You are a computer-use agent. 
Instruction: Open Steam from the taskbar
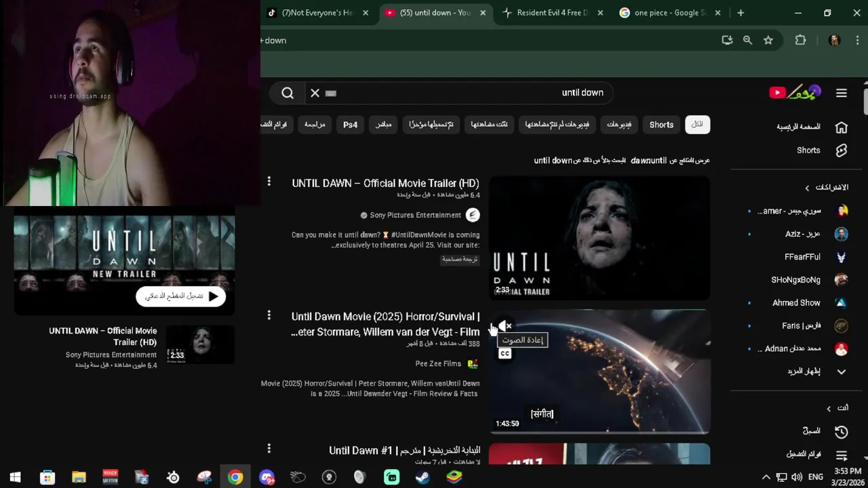click(x=422, y=477)
